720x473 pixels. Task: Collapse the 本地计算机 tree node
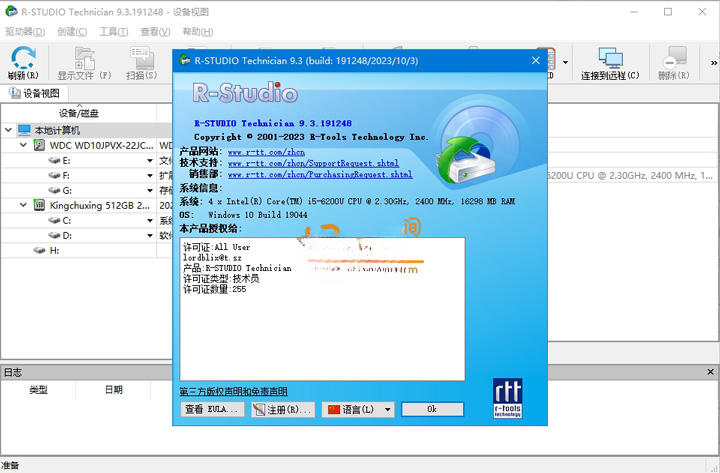[x=8, y=130]
